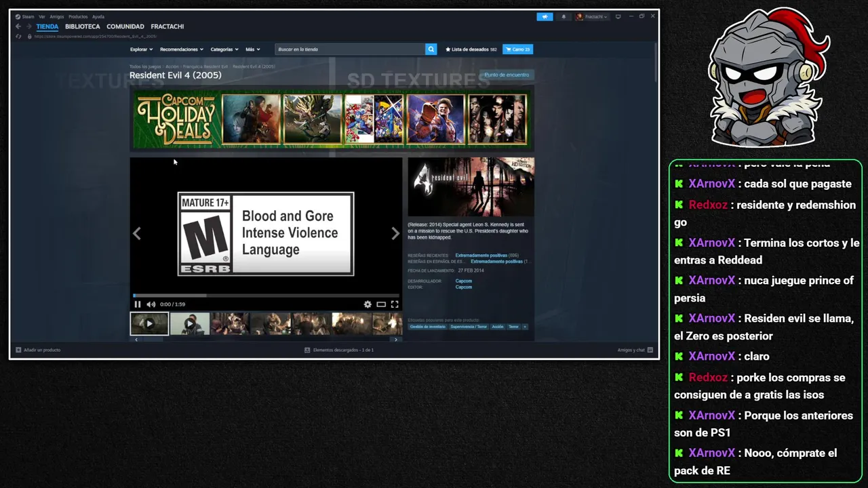Open the Ver menu
This screenshot has width=868, height=488.
[x=42, y=17]
